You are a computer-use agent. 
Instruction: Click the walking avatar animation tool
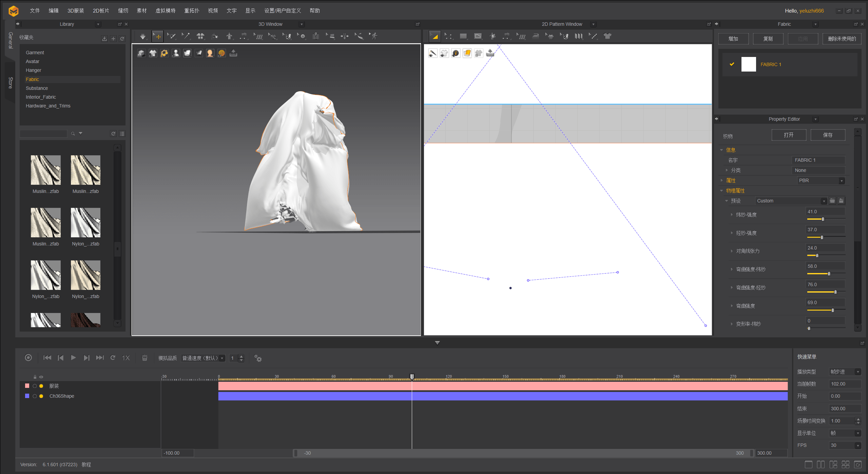point(373,36)
